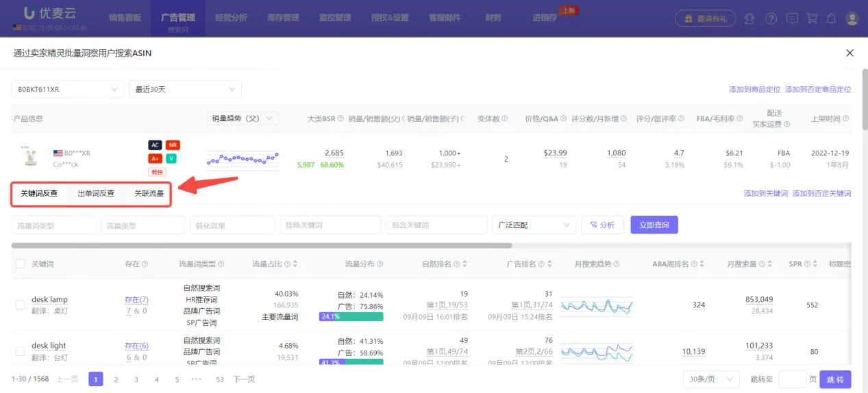Switch to the 关联流量 tab
Viewport: 868px width, 393px height.
click(149, 194)
